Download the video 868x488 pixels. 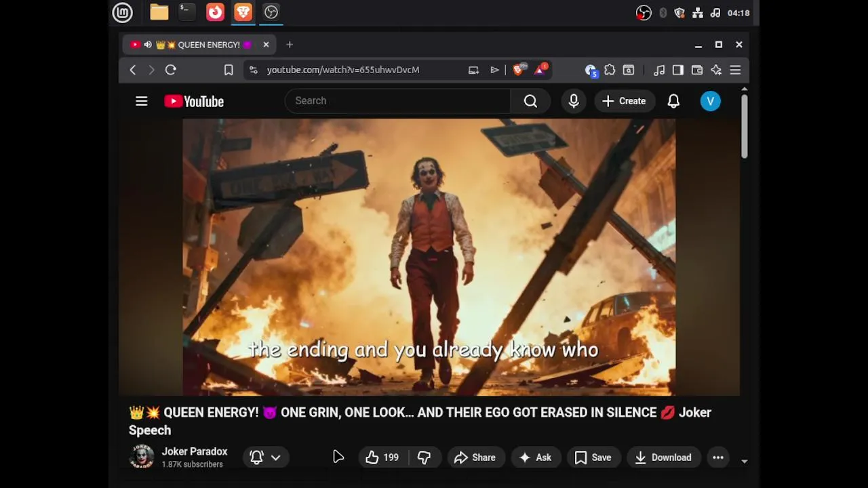coord(663,457)
